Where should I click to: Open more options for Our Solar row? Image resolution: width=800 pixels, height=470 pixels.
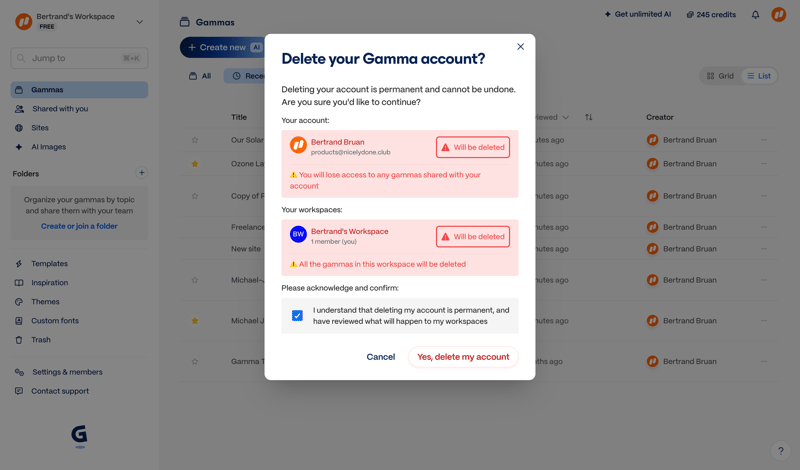pyautogui.click(x=764, y=140)
